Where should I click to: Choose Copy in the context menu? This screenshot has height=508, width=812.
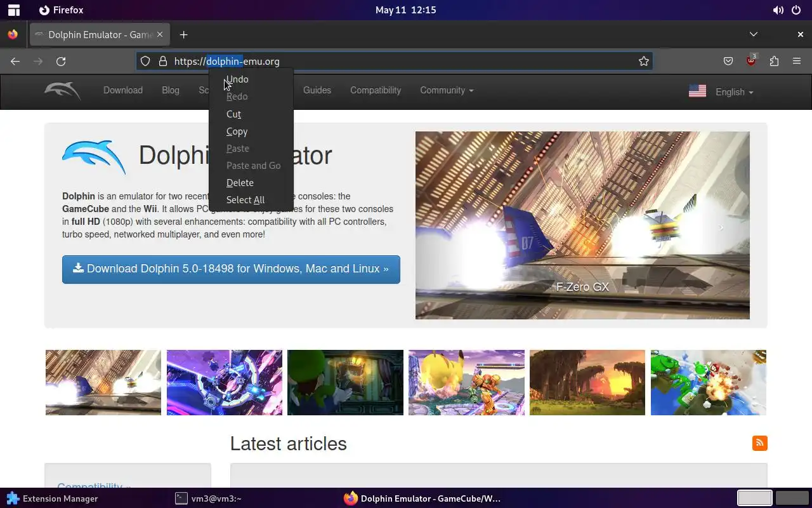[251, 131]
